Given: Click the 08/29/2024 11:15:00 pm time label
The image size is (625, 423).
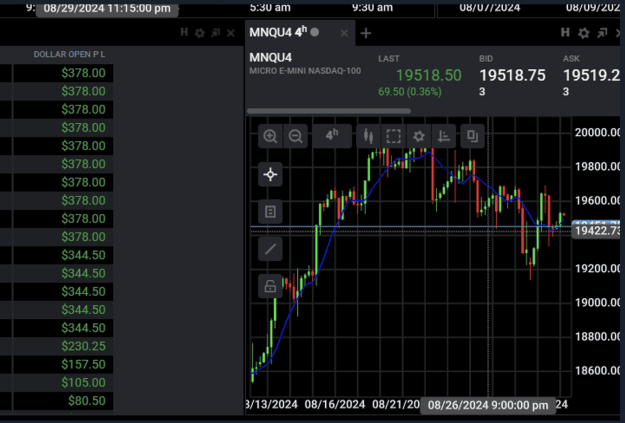Looking at the screenshot, I should pos(107,8).
